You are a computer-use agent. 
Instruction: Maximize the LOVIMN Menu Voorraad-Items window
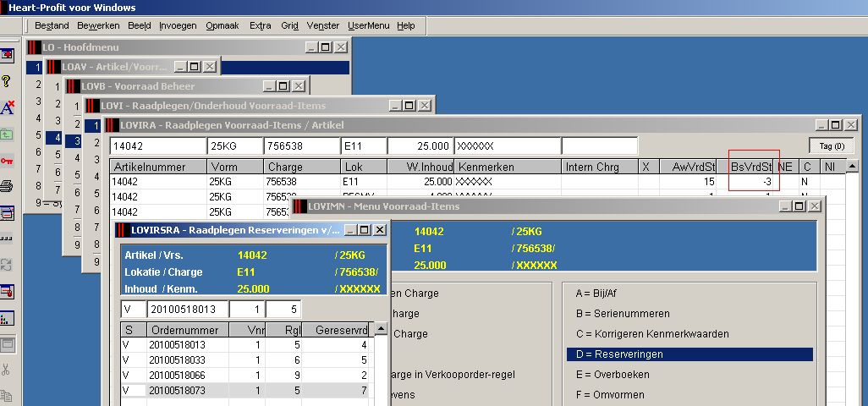coord(799,206)
